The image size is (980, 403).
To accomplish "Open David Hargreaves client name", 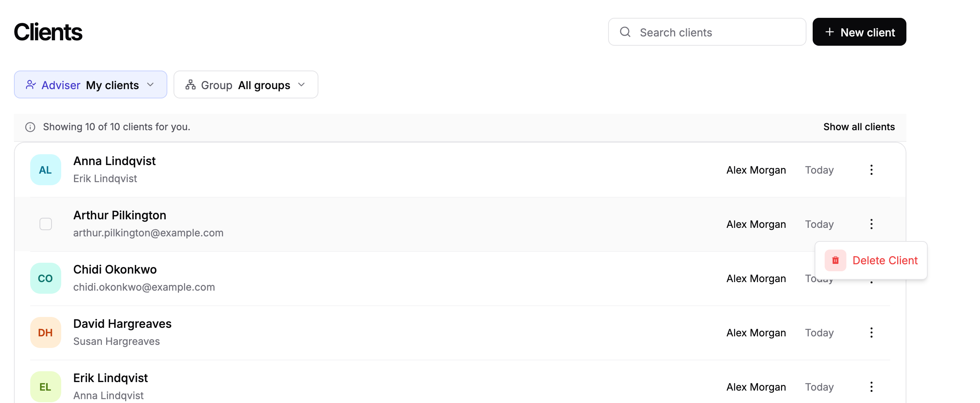I will tap(122, 324).
